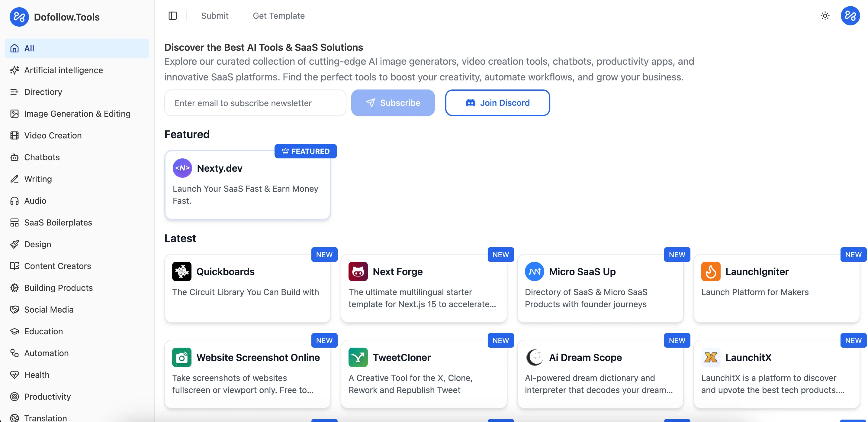
Task: Open the Get Template page
Action: 278,15
